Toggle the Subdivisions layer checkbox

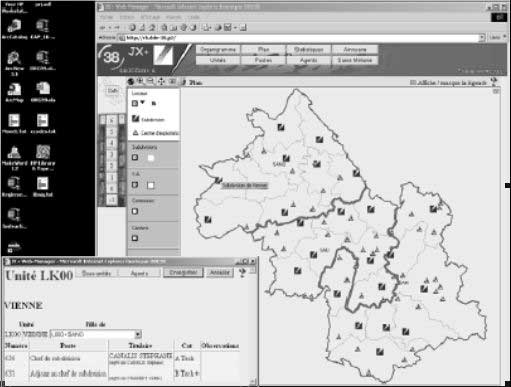[135, 157]
